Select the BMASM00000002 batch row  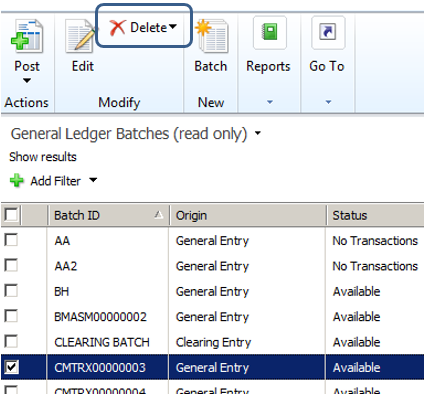click(212, 316)
